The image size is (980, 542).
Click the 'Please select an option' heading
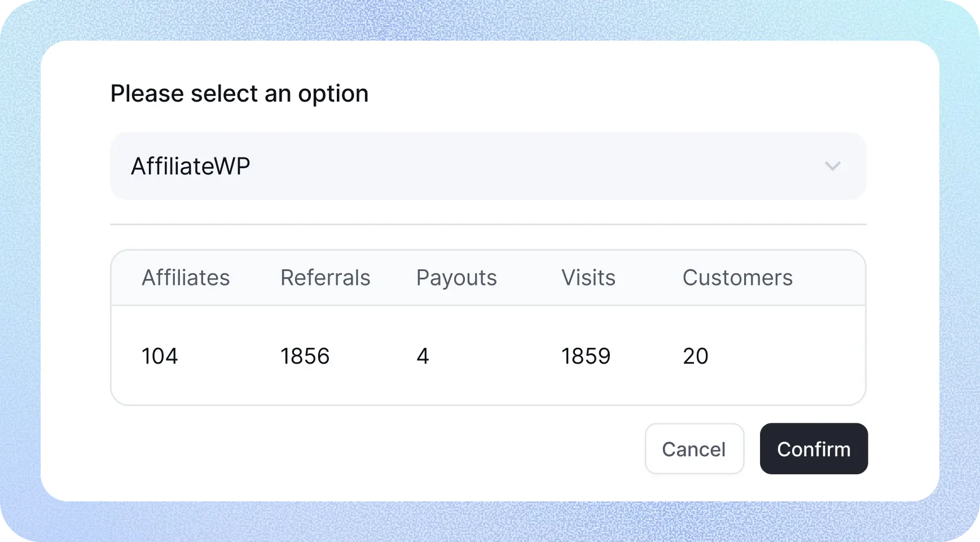coord(239,94)
